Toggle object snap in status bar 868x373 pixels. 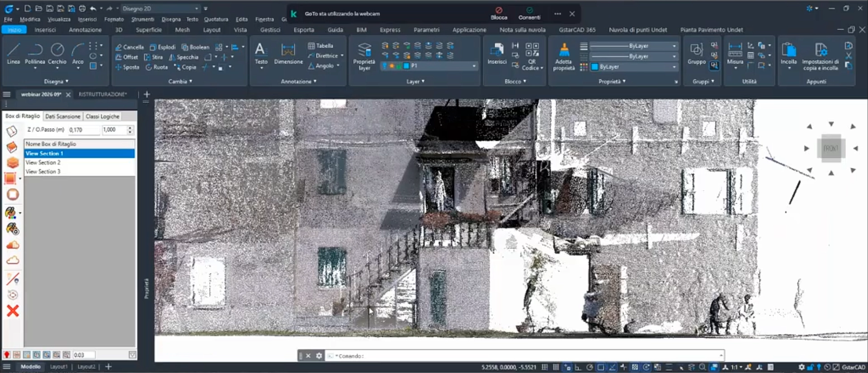point(601,367)
